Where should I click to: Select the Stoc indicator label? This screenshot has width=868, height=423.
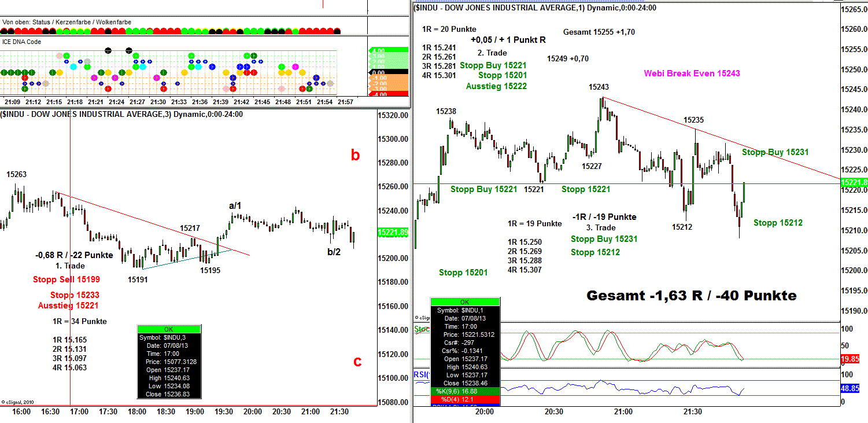pyautogui.click(x=422, y=330)
